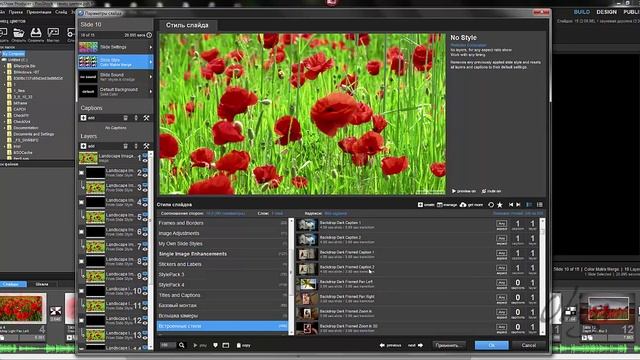Click the manage styles icon
Screen dimensions: 640x360
click(x=440, y=204)
